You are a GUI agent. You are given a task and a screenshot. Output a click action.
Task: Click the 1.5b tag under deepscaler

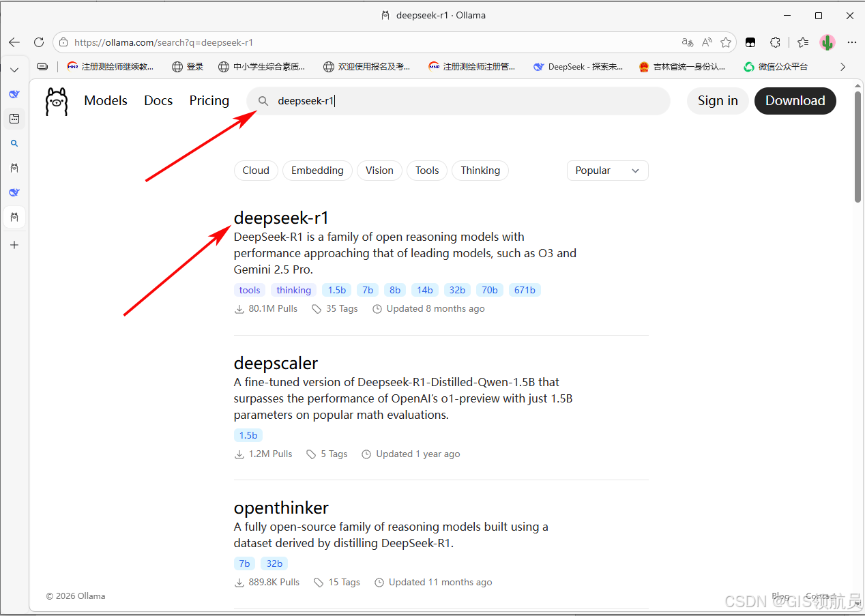coord(248,435)
